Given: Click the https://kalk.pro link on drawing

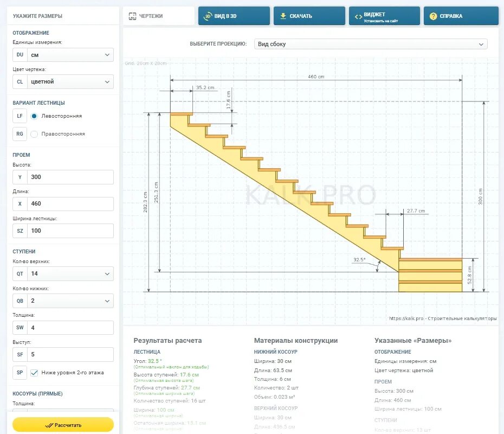Looking at the screenshot, I should click(x=406, y=318).
